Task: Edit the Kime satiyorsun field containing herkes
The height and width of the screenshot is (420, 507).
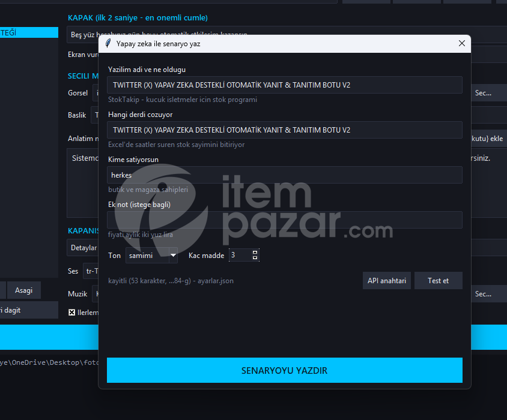Action: 285,175
